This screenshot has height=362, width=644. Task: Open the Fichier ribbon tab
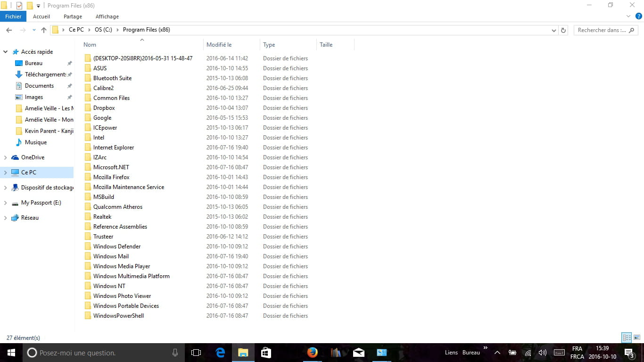13,16
